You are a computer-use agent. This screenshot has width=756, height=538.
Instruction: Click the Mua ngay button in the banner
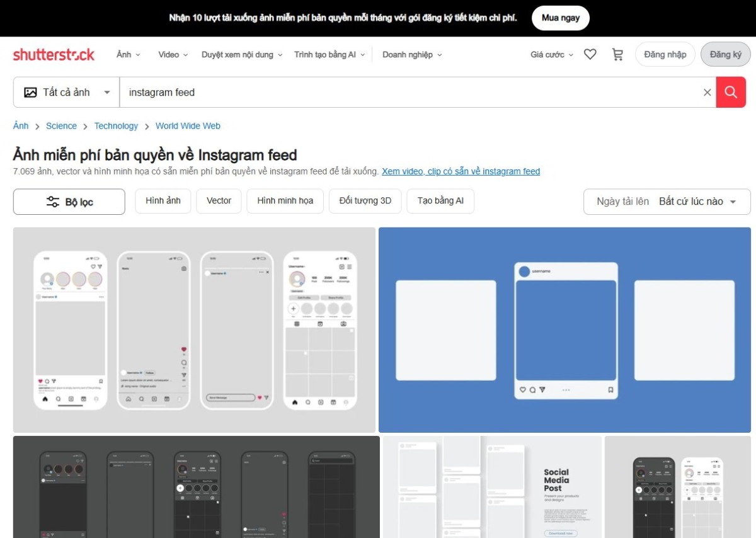pos(561,18)
